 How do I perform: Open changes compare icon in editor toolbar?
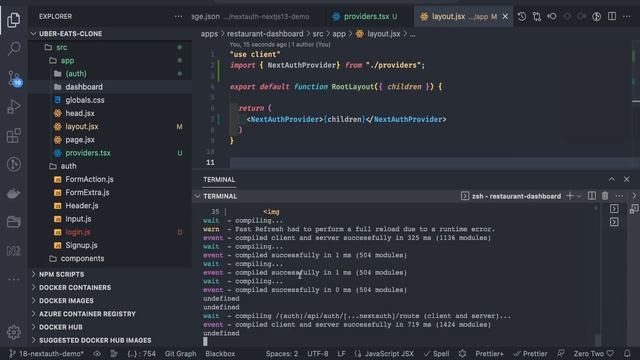tap(537, 17)
